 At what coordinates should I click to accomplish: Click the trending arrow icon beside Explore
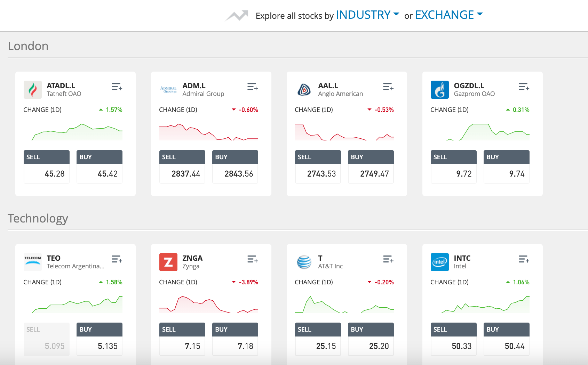click(237, 15)
